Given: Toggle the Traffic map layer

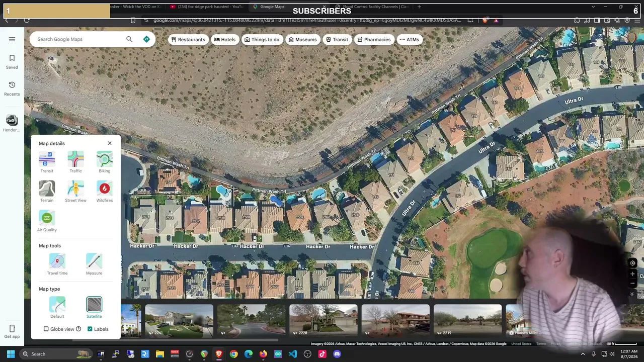Looking at the screenshot, I should [75, 162].
